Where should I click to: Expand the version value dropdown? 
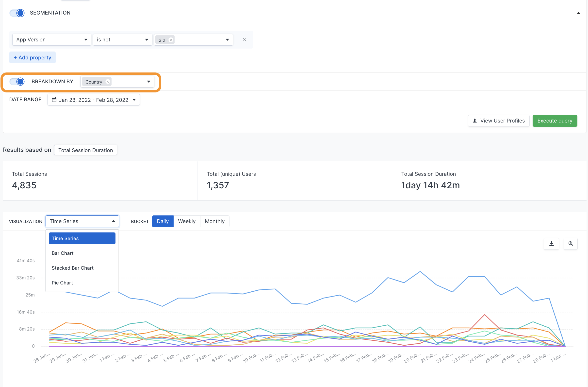[227, 40]
